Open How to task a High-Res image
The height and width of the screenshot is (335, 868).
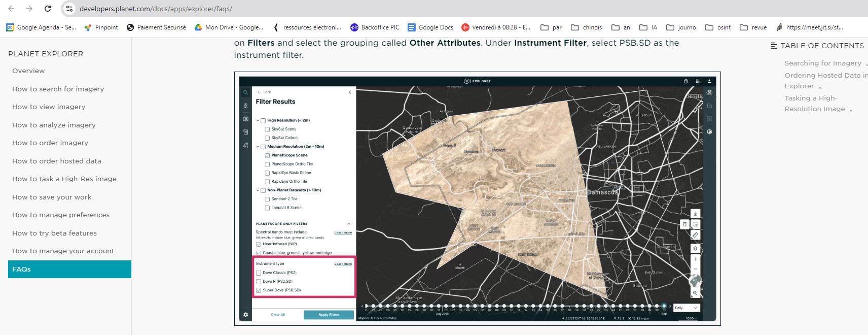(64, 179)
